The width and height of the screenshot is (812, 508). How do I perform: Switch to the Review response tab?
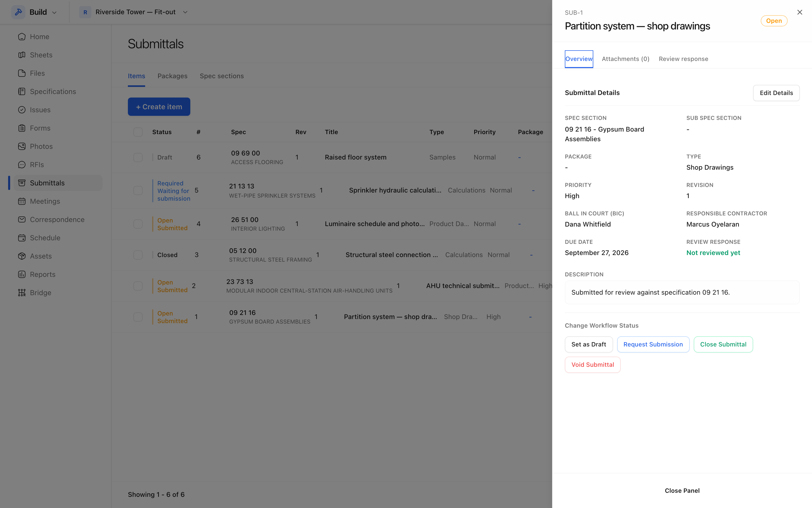pyautogui.click(x=683, y=59)
